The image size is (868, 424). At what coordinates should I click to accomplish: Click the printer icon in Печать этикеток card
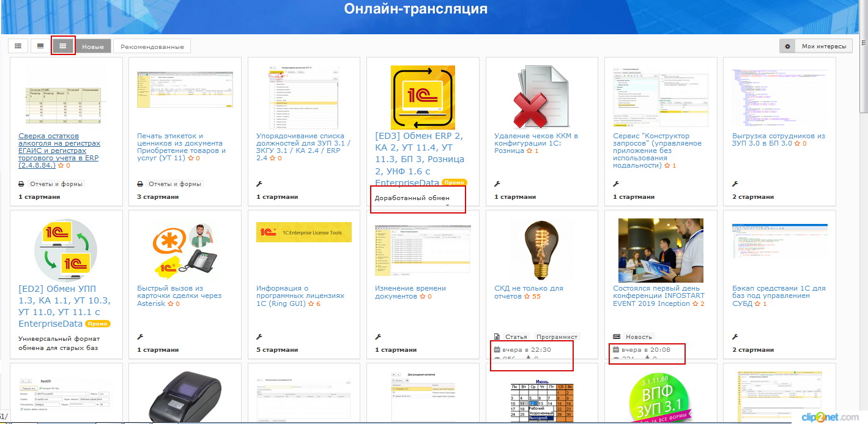140,184
